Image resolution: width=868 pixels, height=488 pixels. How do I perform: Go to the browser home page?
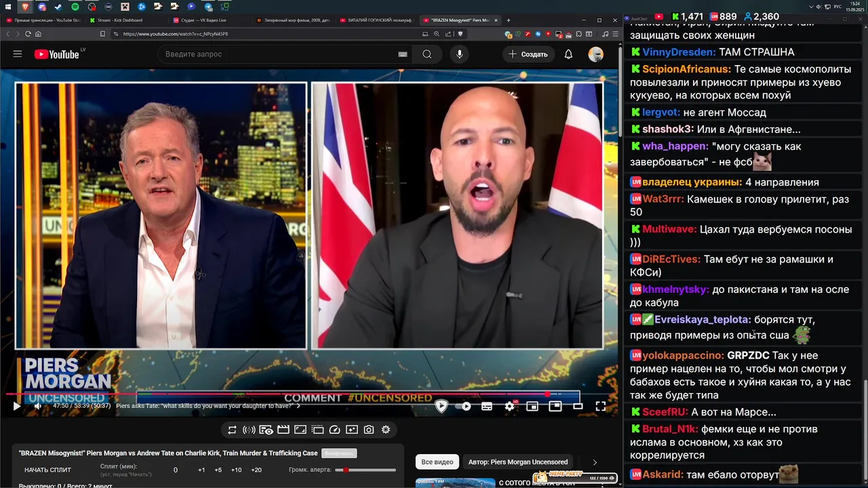(39, 34)
